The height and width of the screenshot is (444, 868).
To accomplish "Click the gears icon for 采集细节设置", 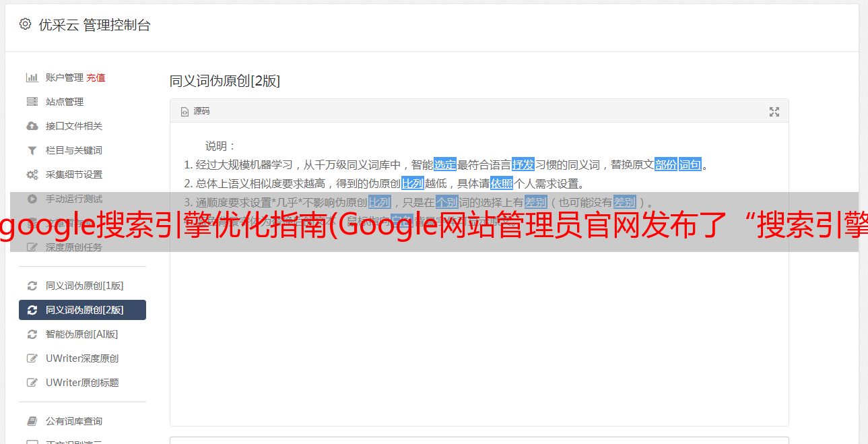I will pos(32,175).
